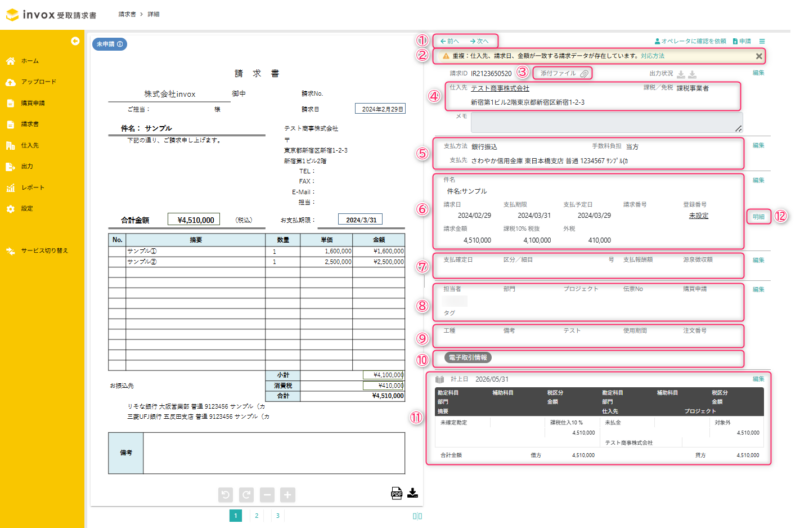The image size is (800, 528).
Task: Go to previous invoice with 前へ
Action: click(449, 41)
